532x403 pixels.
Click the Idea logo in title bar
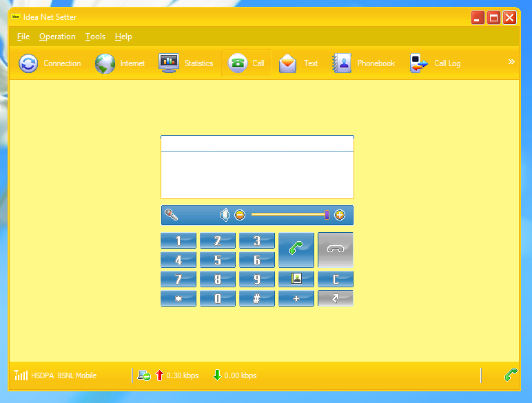coord(16,17)
